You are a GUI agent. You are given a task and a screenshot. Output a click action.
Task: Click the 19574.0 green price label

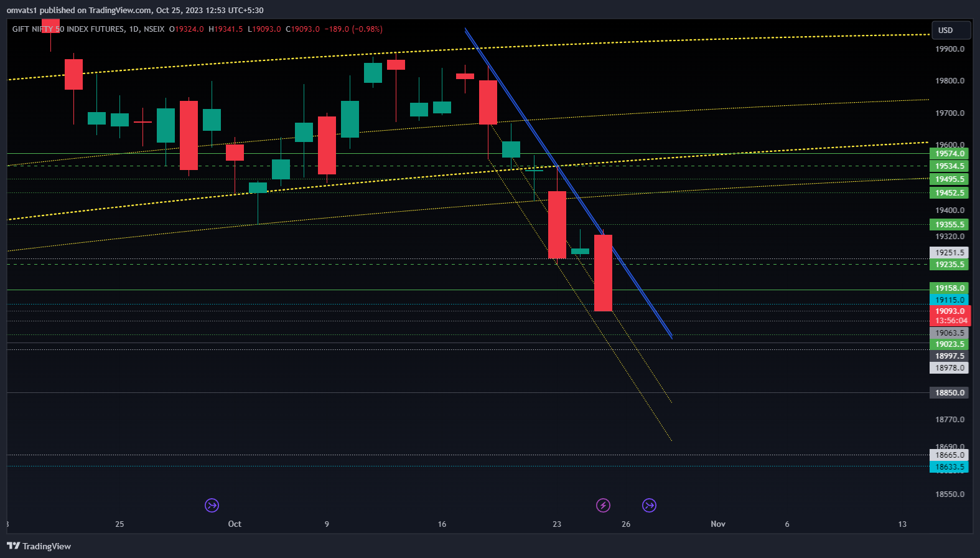point(950,154)
